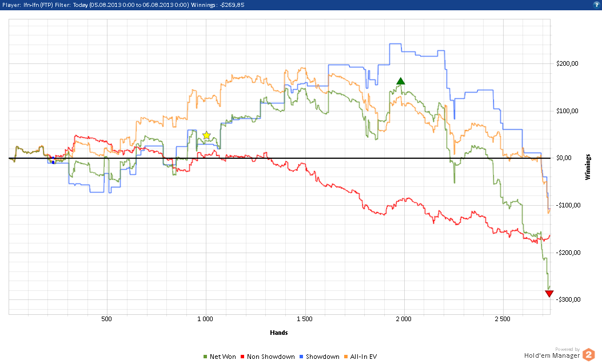Hide the All-In EV series label
Viewport: 602px width, 364px height.
[x=364, y=357]
